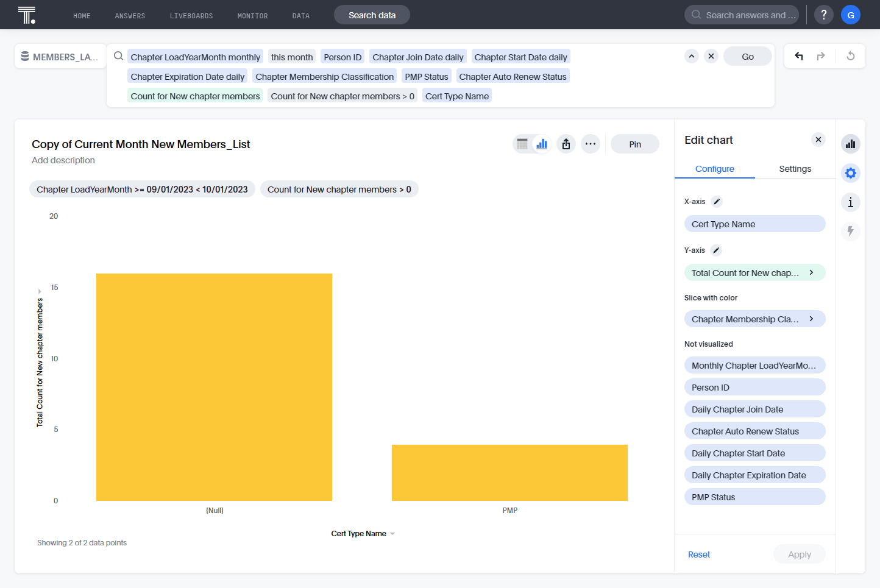Click the redo arrow icon

(x=821, y=56)
